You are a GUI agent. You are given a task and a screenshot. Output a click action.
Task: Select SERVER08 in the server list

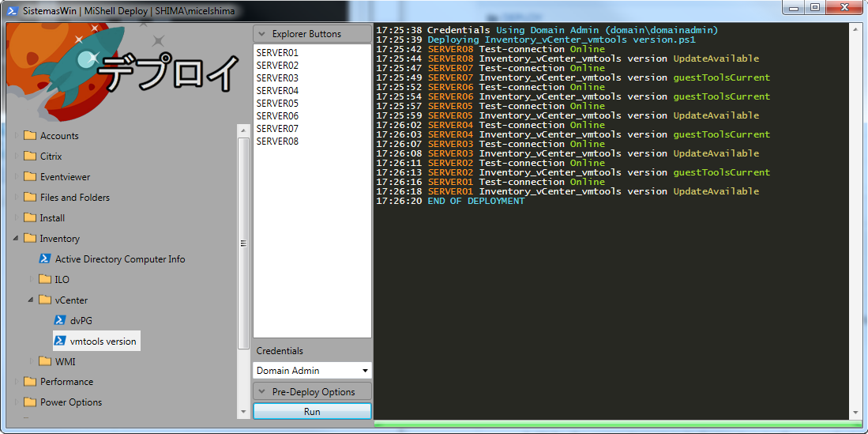[277, 142]
